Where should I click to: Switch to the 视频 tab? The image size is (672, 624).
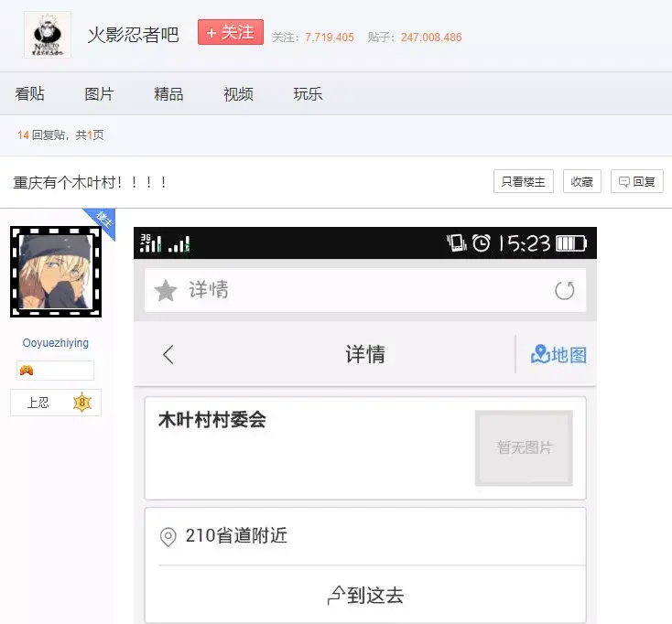[238, 94]
